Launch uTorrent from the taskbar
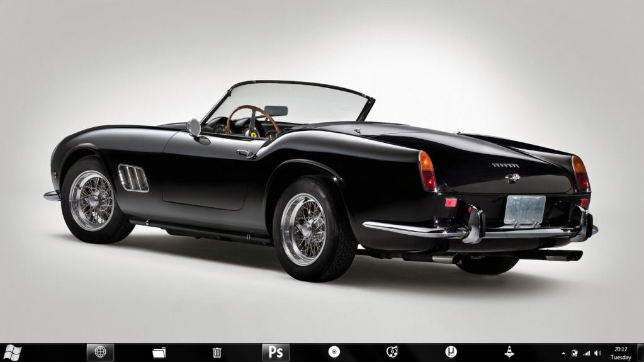The height and width of the screenshot is (362, 644). 451,352
